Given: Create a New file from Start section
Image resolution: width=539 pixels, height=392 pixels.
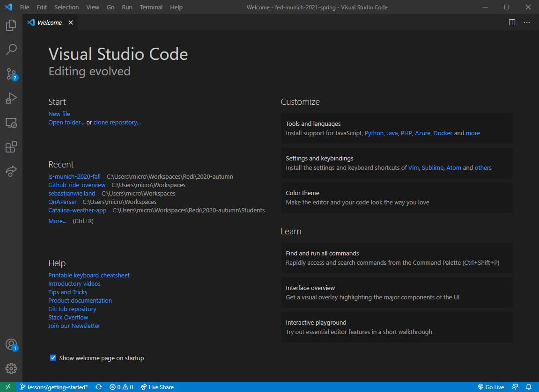Looking at the screenshot, I should 59,114.
